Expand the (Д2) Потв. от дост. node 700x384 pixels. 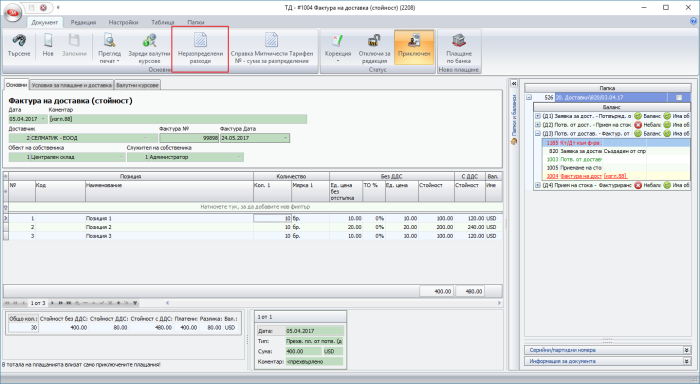click(538, 125)
